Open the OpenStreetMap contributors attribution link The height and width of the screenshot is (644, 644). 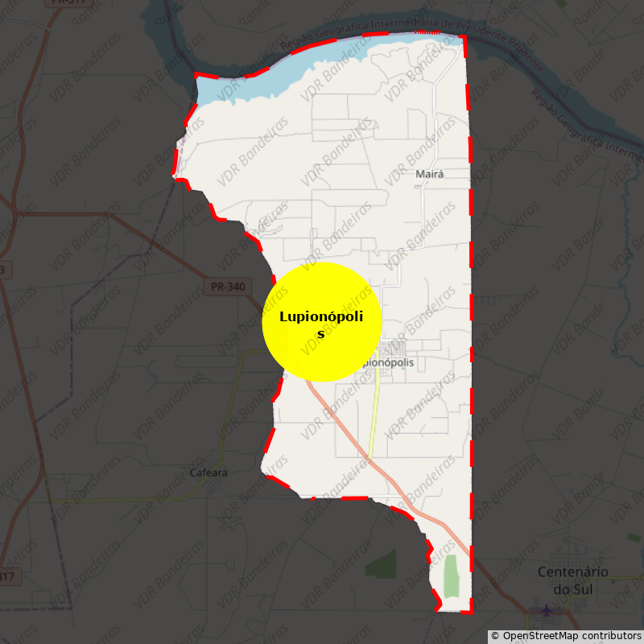[567, 636]
